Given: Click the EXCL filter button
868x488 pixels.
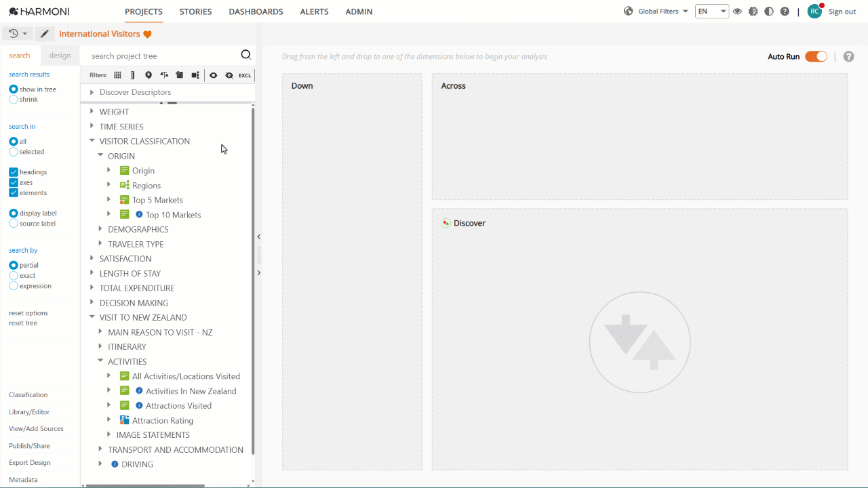Looking at the screenshot, I should [x=245, y=75].
